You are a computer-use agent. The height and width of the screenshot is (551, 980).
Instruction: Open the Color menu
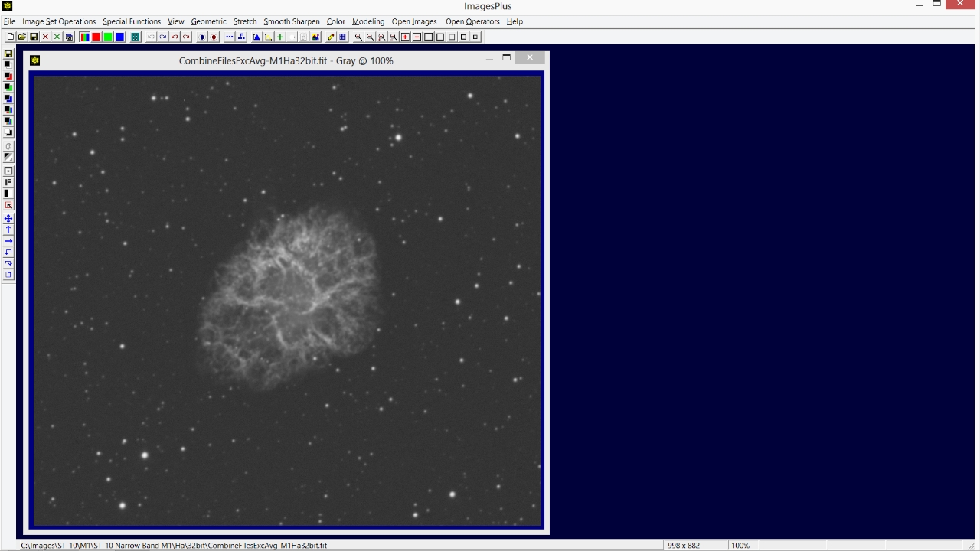336,21
